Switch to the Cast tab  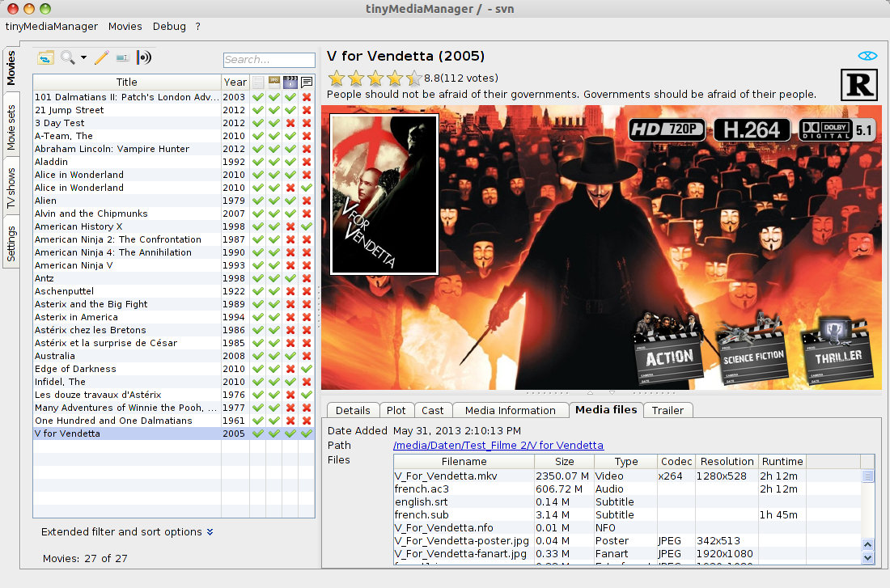tap(433, 410)
